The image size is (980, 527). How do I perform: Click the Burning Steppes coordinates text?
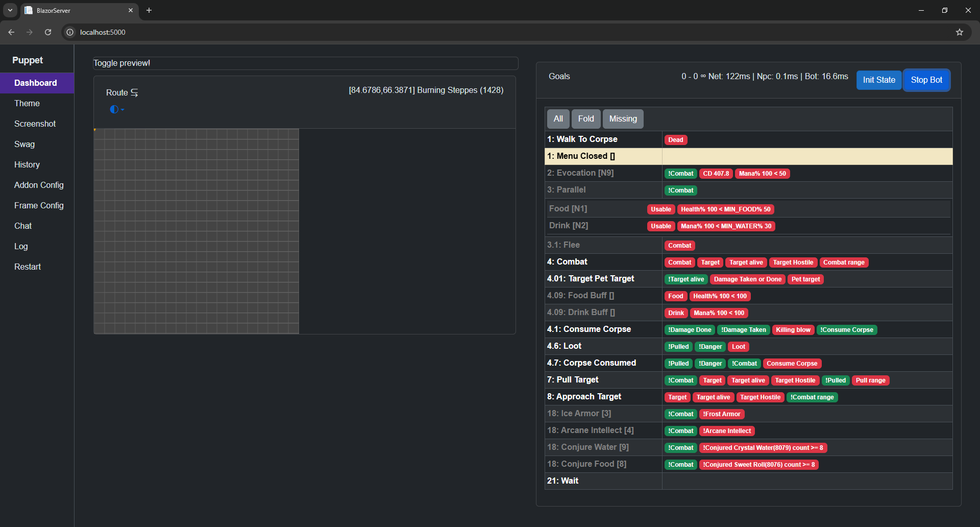tap(426, 90)
